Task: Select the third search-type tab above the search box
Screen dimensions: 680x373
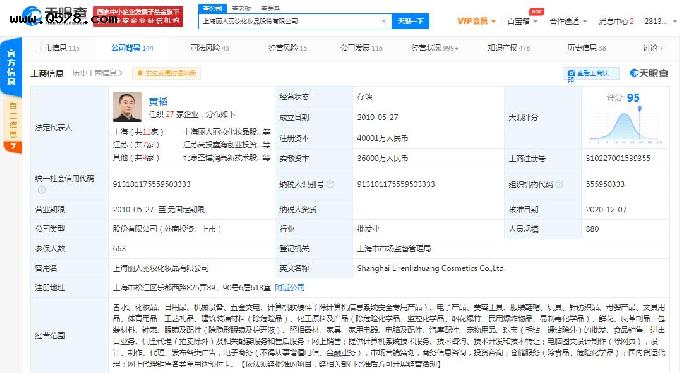Action: tap(271, 8)
